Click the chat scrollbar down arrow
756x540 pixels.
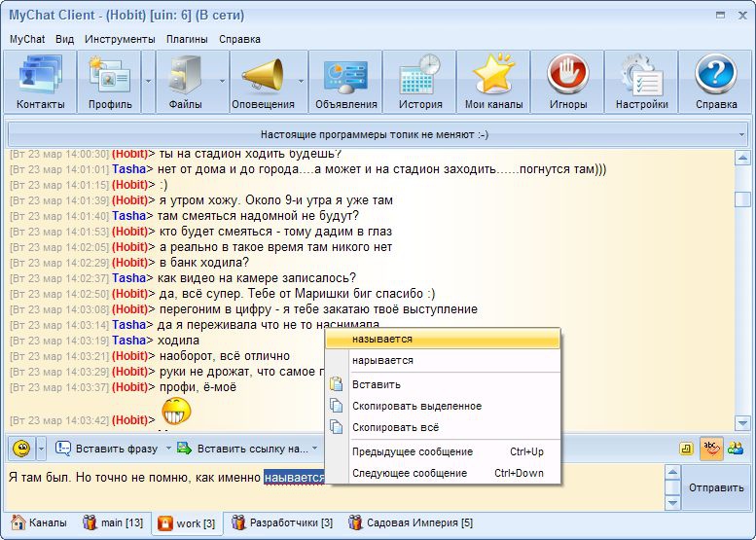click(742, 423)
